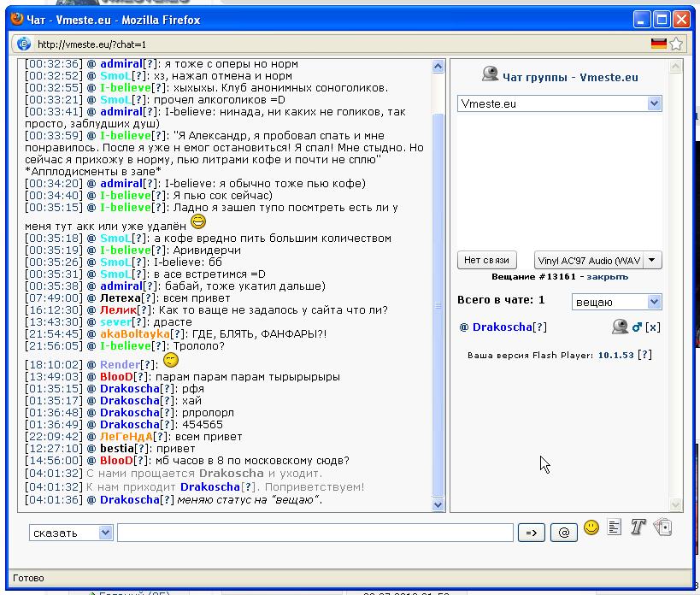Image resolution: width=700 pixels, height=595 pixels.
Task: Click the chat message input field
Action: tap(315, 533)
